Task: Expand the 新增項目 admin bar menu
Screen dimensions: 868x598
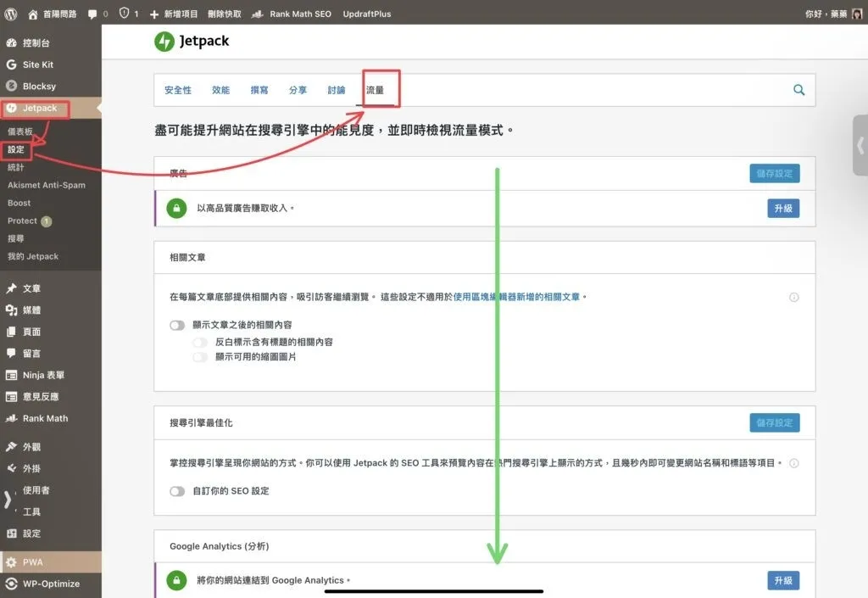Action: [173, 14]
